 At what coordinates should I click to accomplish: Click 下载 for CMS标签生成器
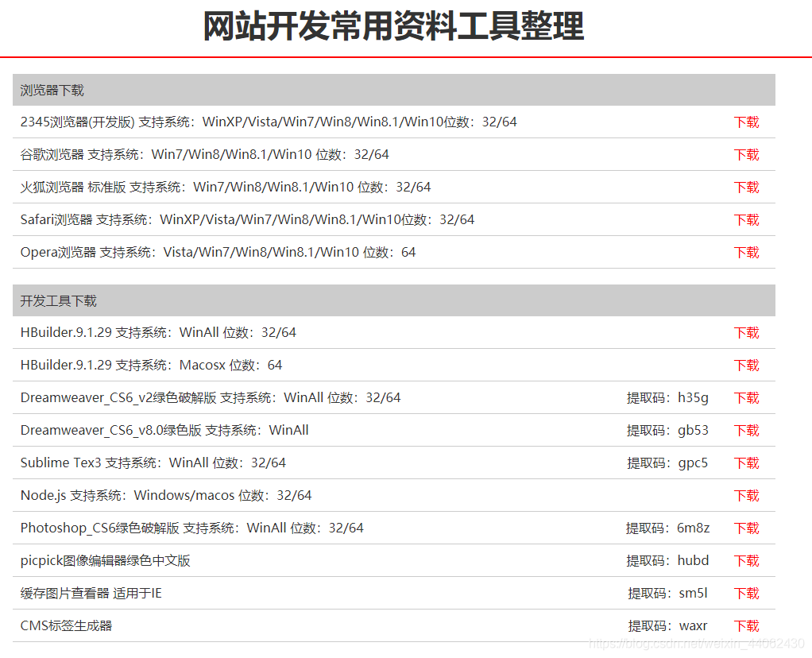[x=746, y=626]
